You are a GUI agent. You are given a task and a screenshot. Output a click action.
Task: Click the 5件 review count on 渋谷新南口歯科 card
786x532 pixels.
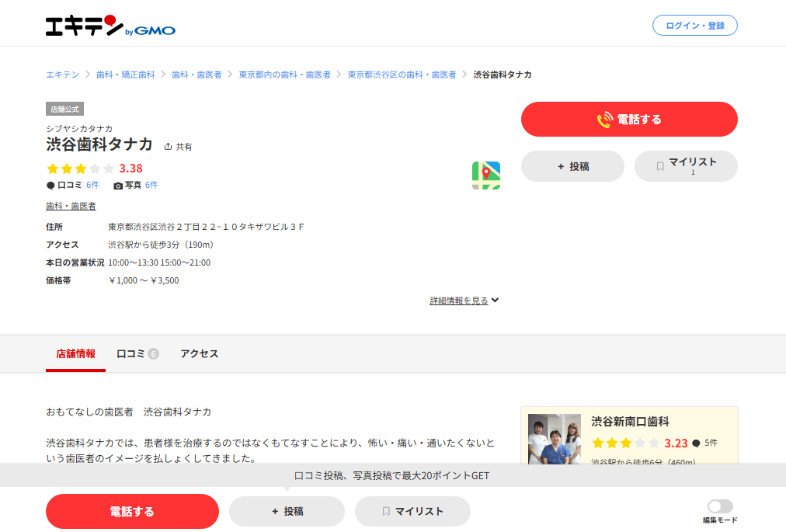tap(711, 443)
